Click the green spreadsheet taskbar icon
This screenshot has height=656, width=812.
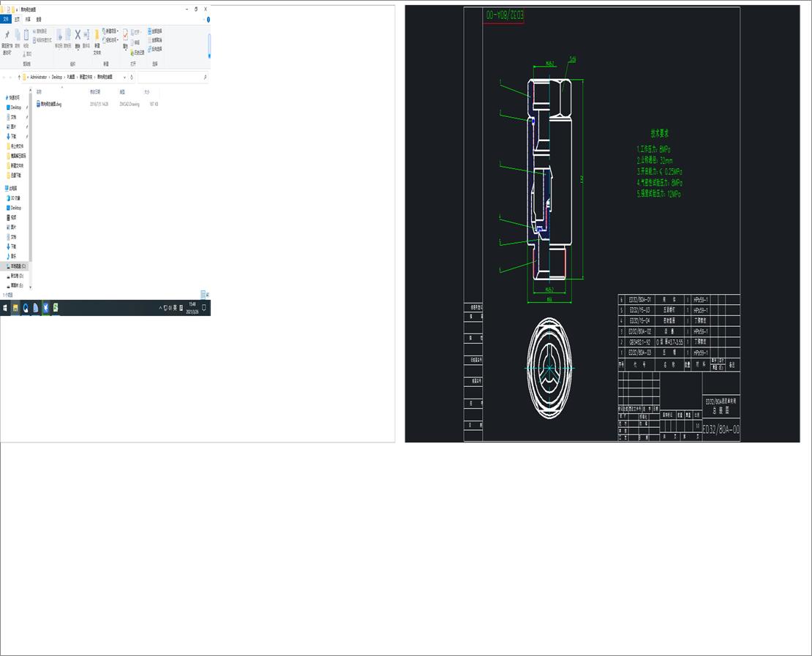coord(56,308)
